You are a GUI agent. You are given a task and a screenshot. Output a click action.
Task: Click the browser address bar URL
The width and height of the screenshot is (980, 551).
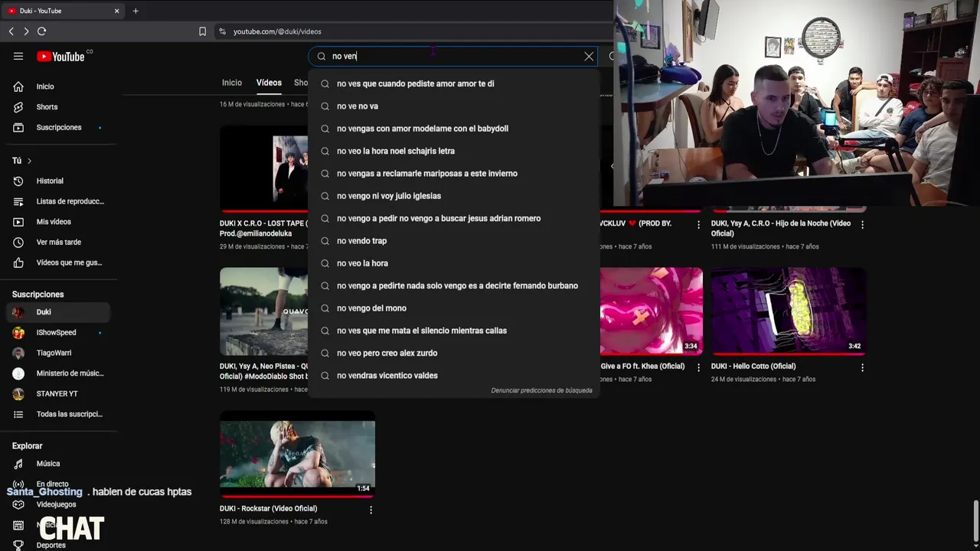pos(277,31)
